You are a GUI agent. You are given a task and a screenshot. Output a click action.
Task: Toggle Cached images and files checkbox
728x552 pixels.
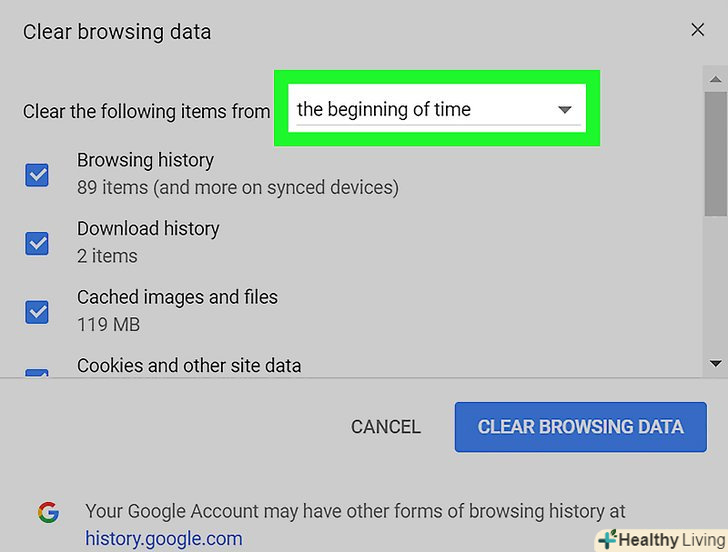[x=37, y=312]
